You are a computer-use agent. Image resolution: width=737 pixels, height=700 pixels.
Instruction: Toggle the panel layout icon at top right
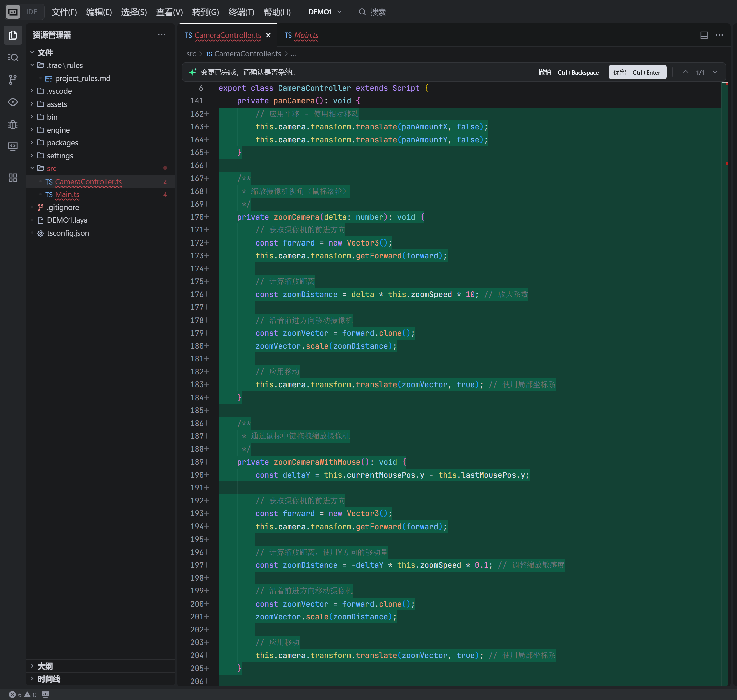(x=704, y=35)
